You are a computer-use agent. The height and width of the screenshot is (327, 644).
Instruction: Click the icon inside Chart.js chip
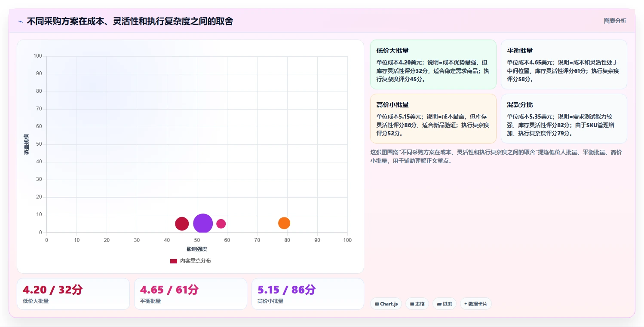[377, 304]
